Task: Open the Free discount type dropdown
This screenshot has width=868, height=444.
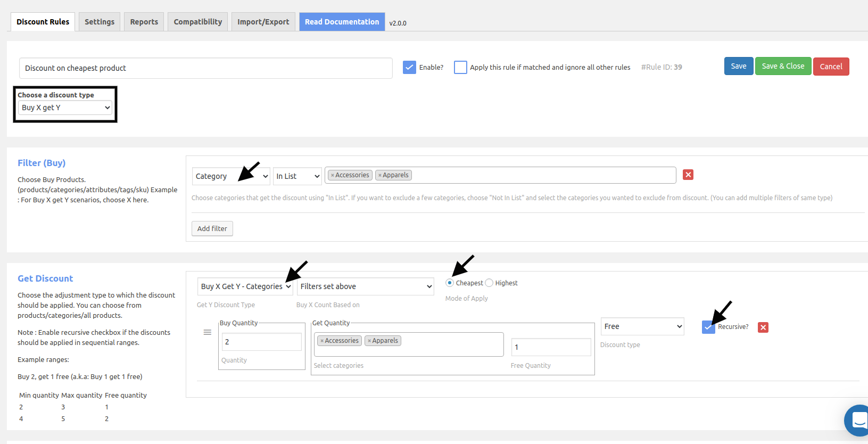Action: [x=642, y=326]
